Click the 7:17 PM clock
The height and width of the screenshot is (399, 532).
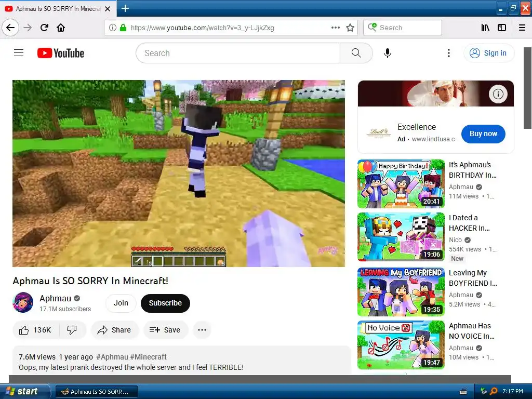click(x=513, y=391)
